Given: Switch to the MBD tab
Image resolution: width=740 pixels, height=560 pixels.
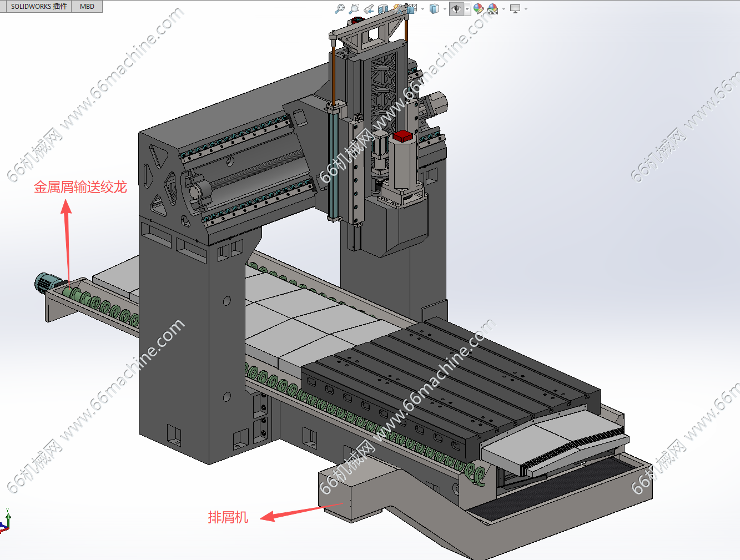Looking at the screenshot, I should click(x=87, y=7).
